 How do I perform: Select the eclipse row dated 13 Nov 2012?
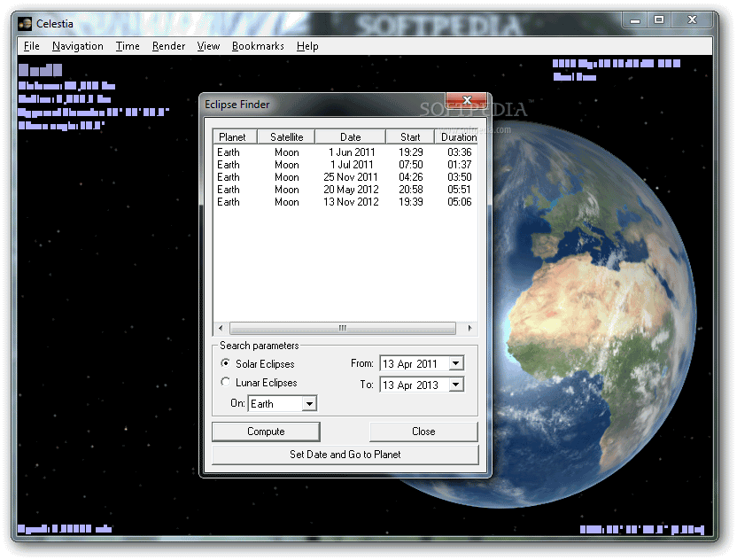[x=345, y=202]
